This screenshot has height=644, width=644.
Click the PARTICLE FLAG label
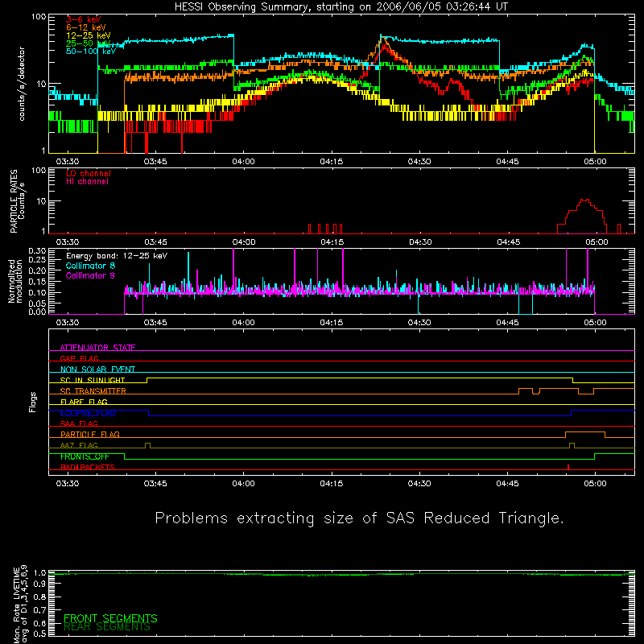(90, 435)
